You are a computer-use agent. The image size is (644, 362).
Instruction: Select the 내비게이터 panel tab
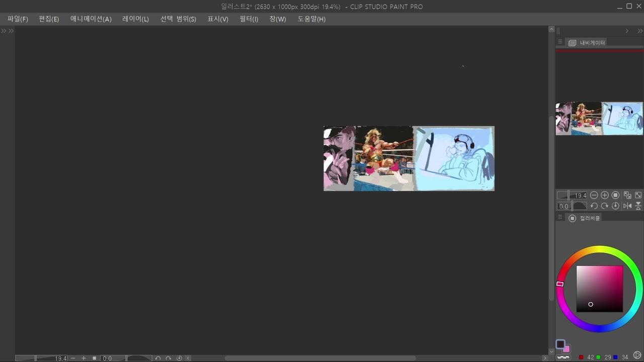586,43
